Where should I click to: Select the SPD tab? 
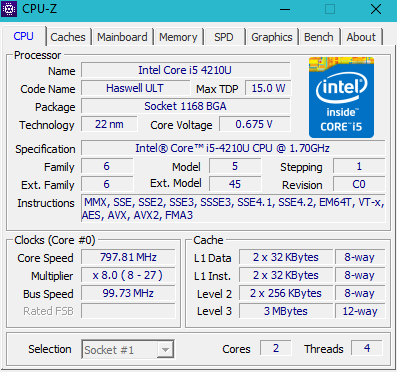224,37
